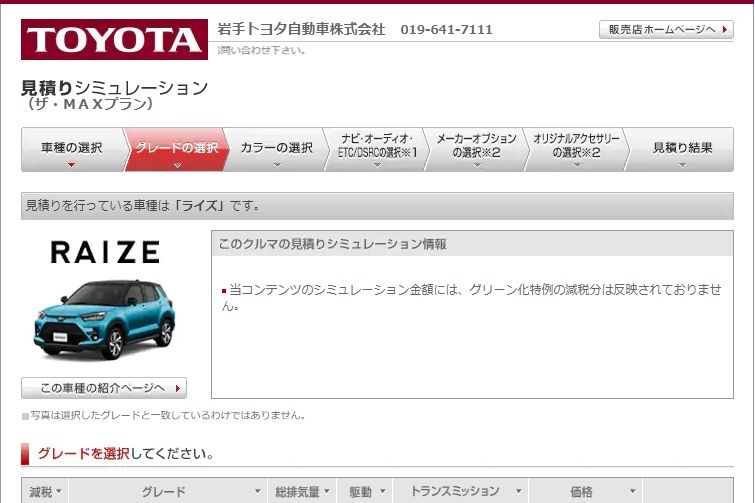This screenshot has width=755, height=503.
Task: Click the グリーン化特例 notice text
Action: coord(471,297)
